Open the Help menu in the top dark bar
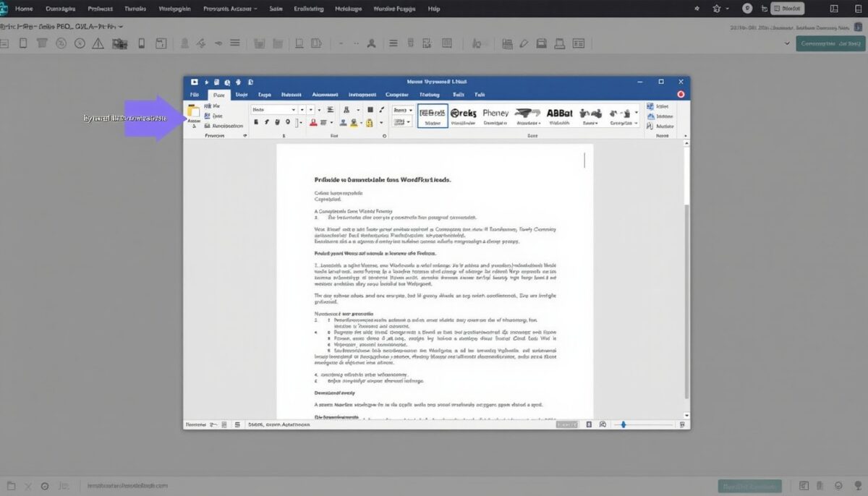 (x=434, y=9)
